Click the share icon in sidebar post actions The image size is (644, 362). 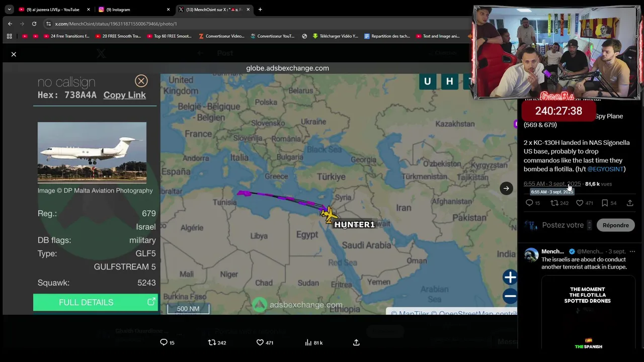[630, 203]
